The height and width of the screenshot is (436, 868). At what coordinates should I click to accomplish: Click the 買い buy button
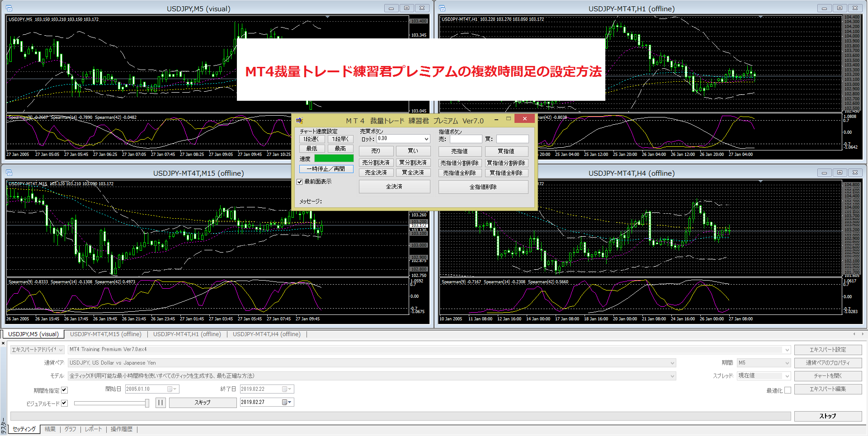pos(413,151)
